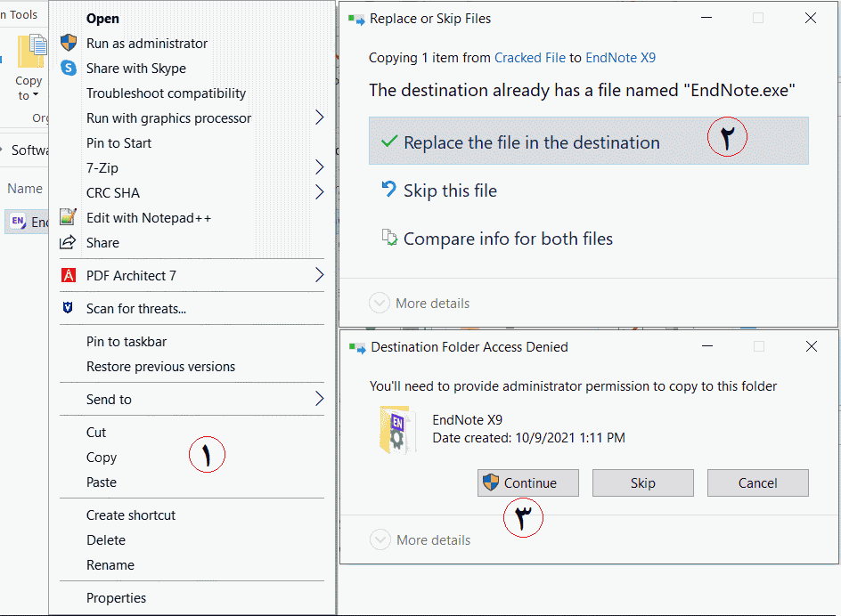Viewport: 841px width, 616px height.
Task: Expand the 7-Zip submenu arrow
Action: [x=319, y=167]
